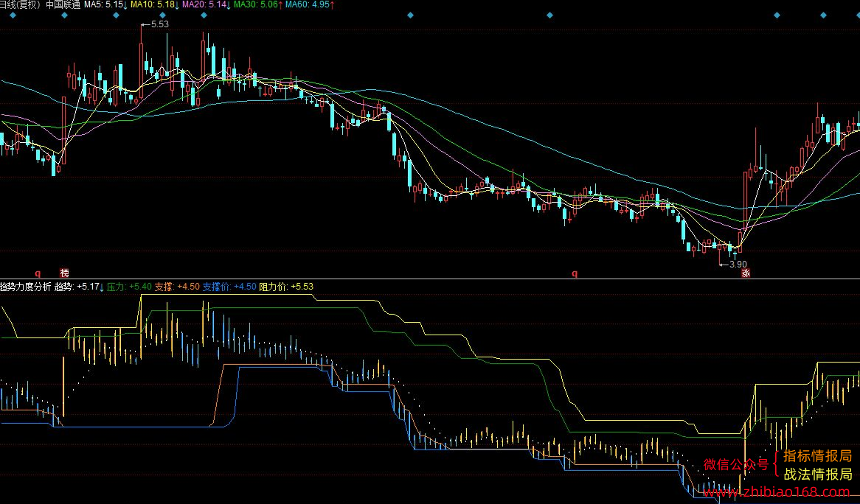Click the 支撑价: +4.50 blue value
This screenshot has width=860, height=504.
click(x=229, y=287)
